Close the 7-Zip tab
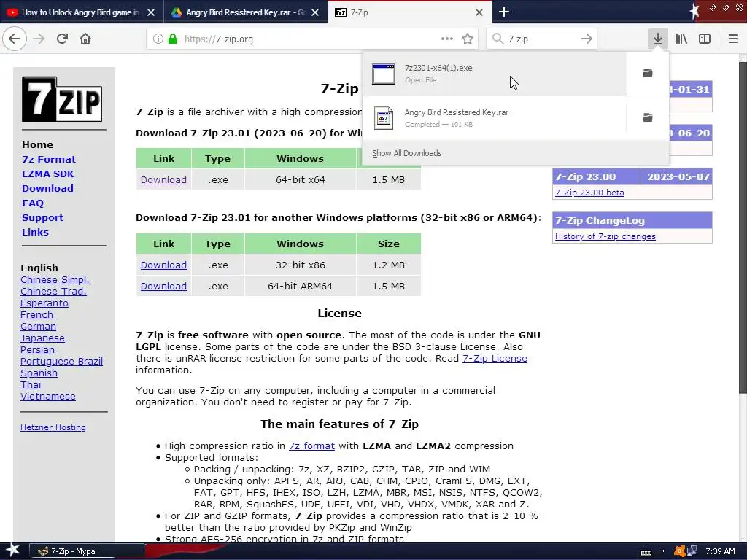The width and height of the screenshot is (747, 560). pyautogui.click(x=479, y=12)
